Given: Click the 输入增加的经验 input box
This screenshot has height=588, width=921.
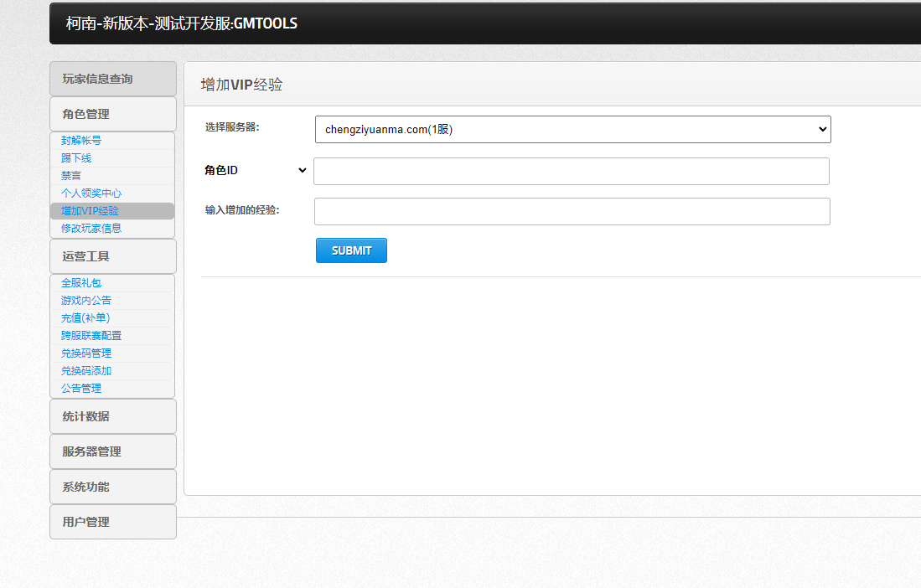Looking at the screenshot, I should pos(572,211).
